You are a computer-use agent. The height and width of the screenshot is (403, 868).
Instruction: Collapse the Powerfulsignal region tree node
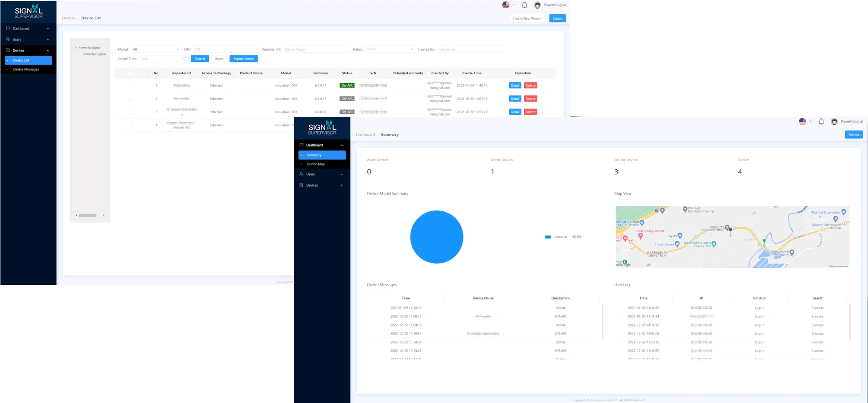click(x=76, y=47)
